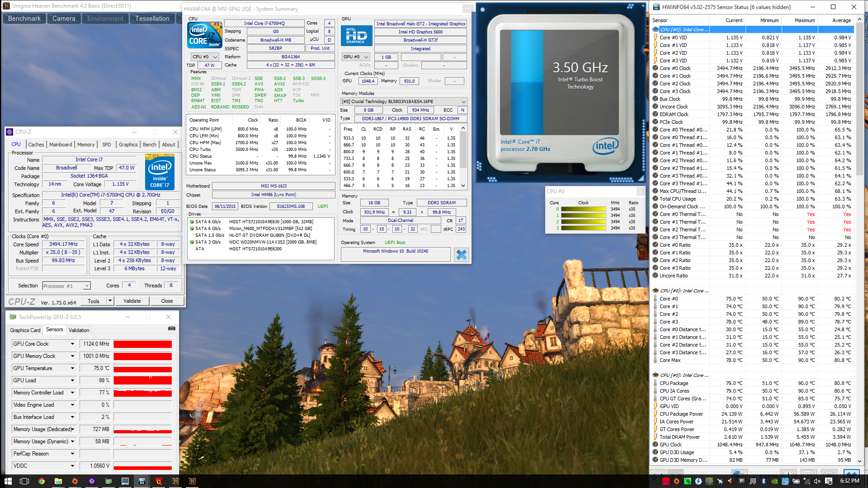Switch to the GPU-Z Graphics Card tab
This screenshot has width=868, height=488.
tap(25, 330)
